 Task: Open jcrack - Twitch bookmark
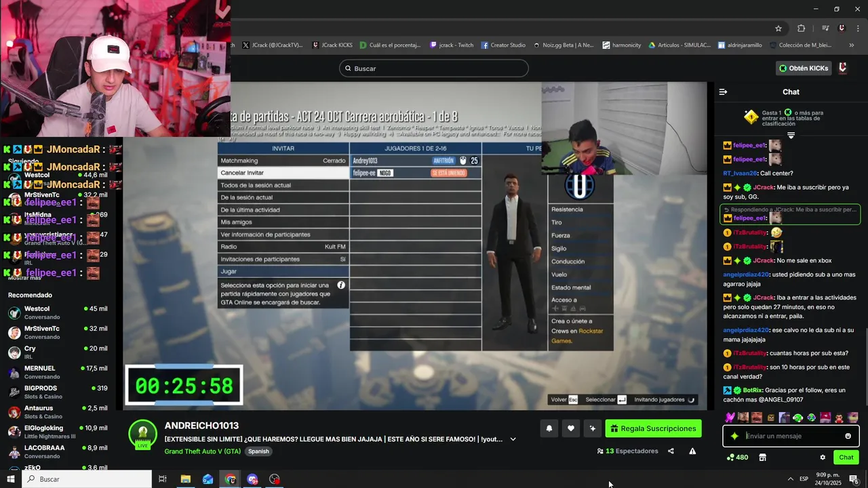click(x=452, y=45)
